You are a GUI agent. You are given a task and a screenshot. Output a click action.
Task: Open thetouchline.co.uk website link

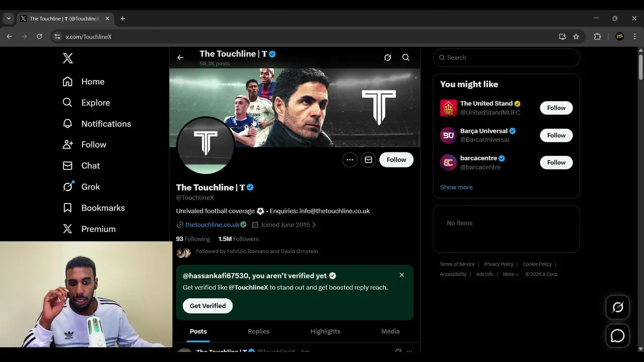point(212,225)
